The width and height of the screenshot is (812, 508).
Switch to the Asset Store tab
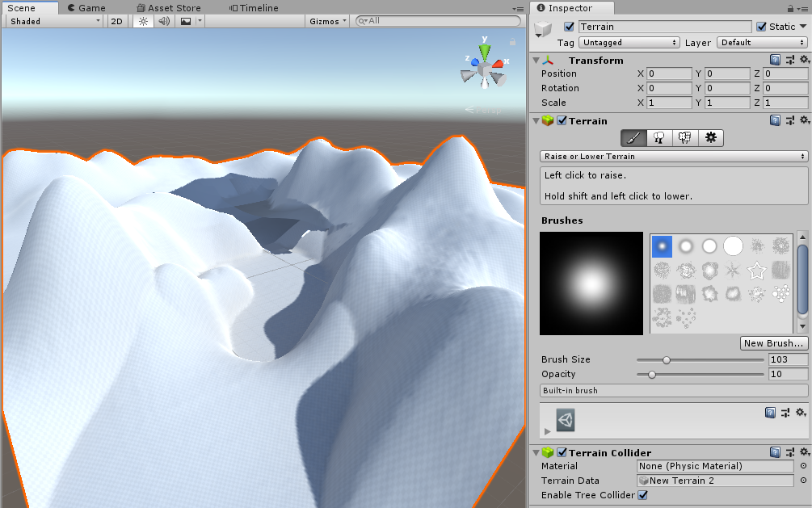click(x=170, y=7)
